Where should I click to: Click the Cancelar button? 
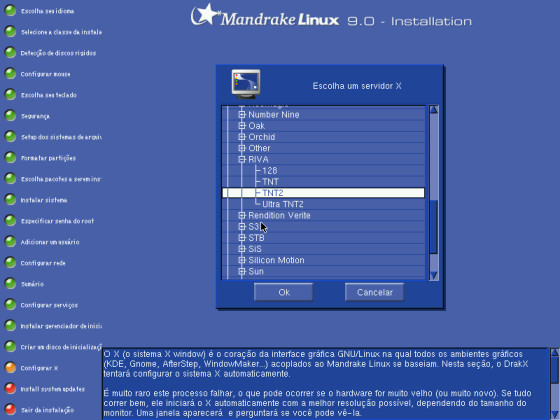[x=375, y=292]
